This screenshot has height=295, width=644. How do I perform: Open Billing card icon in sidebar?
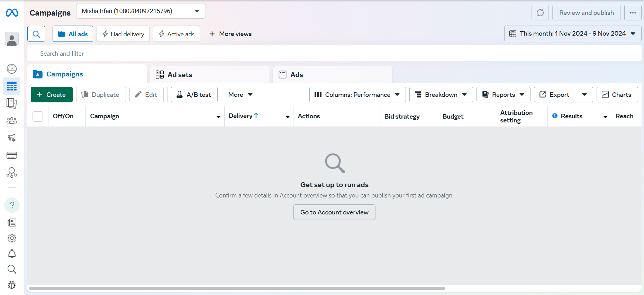[x=12, y=155]
